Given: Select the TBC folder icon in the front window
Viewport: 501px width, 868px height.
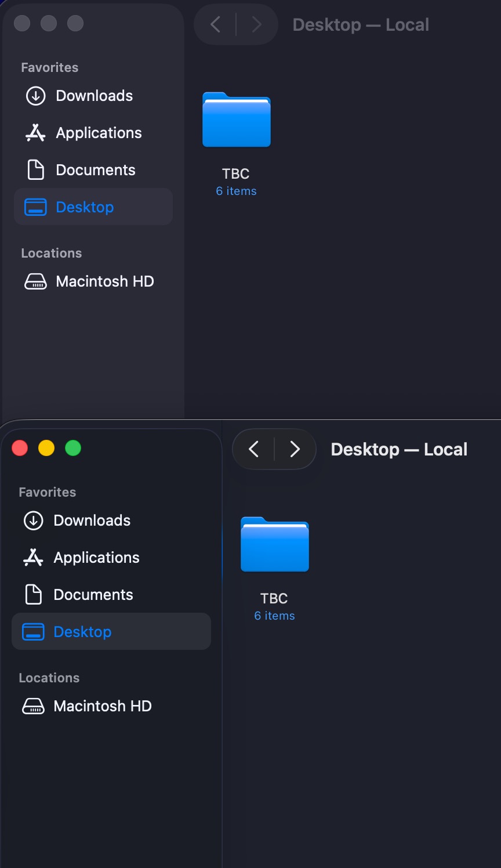Looking at the screenshot, I should pyautogui.click(x=275, y=544).
